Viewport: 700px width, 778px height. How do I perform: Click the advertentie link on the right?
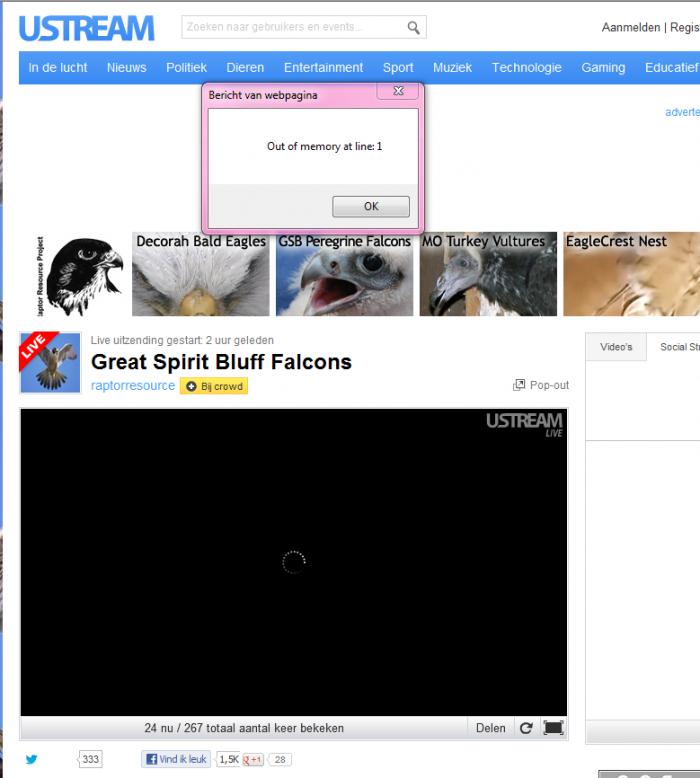(x=683, y=112)
